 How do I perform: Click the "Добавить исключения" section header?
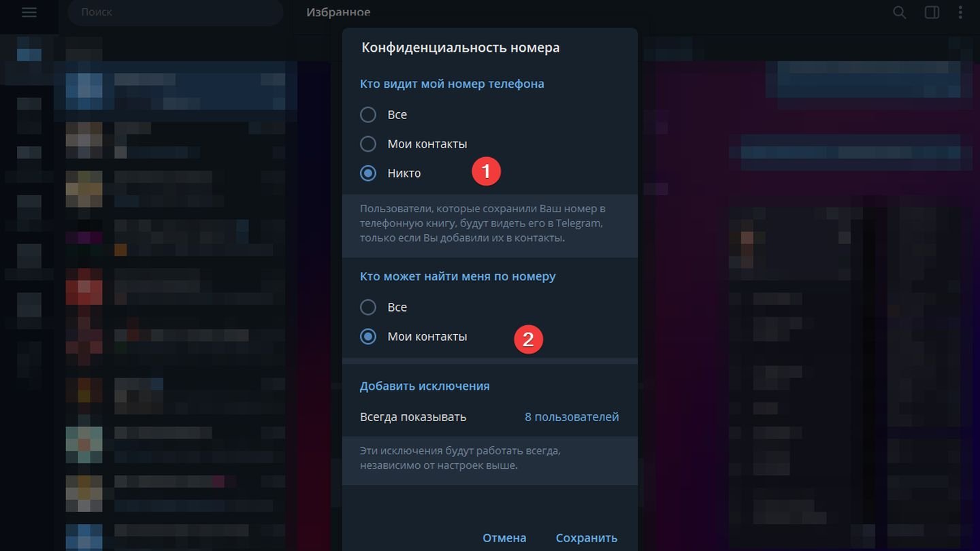[x=425, y=385]
